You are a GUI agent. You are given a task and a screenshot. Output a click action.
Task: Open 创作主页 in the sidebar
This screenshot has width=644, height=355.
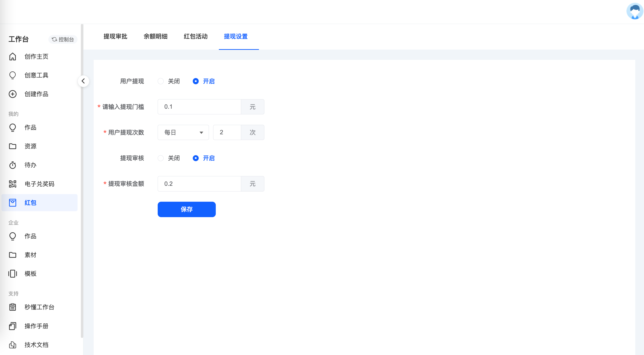[40, 56]
